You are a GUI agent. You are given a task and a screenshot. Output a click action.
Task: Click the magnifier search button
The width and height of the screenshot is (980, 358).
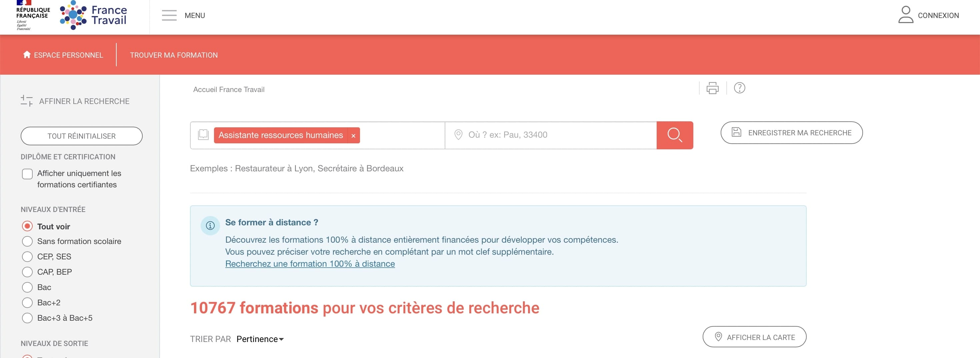(x=675, y=135)
